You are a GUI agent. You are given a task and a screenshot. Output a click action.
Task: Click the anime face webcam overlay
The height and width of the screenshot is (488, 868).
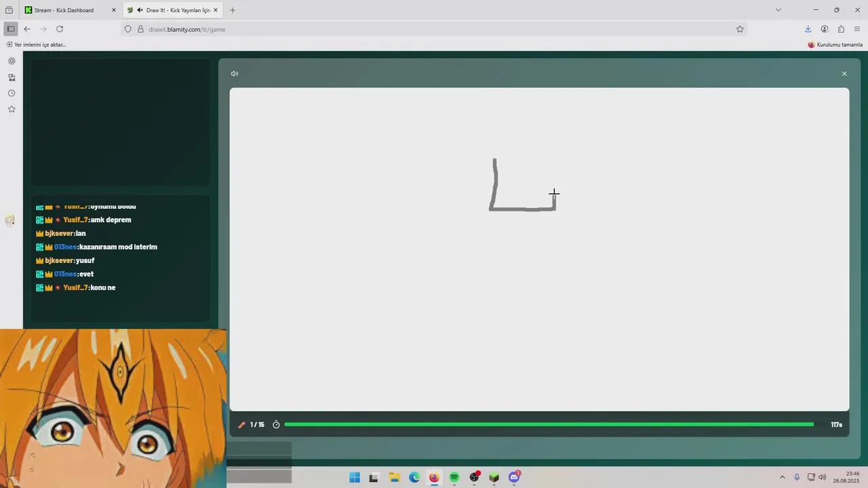click(113, 409)
